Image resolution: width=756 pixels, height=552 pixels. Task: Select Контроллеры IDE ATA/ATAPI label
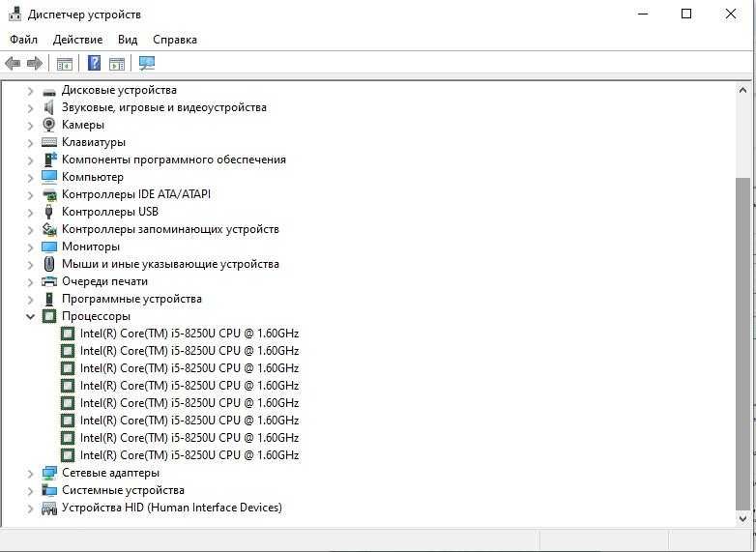(136, 194)
